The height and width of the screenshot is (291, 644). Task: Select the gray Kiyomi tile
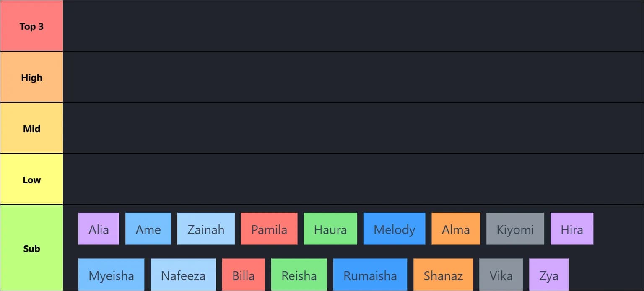[515, 229]
